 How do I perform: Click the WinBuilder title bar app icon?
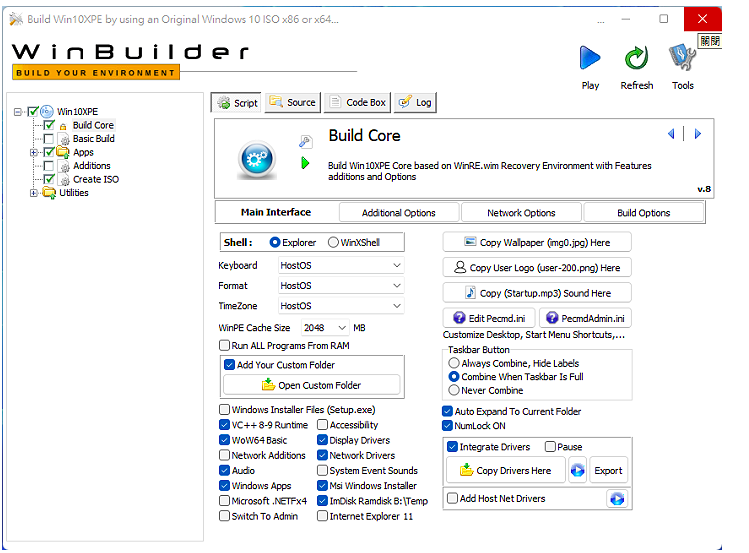point(16,19)
